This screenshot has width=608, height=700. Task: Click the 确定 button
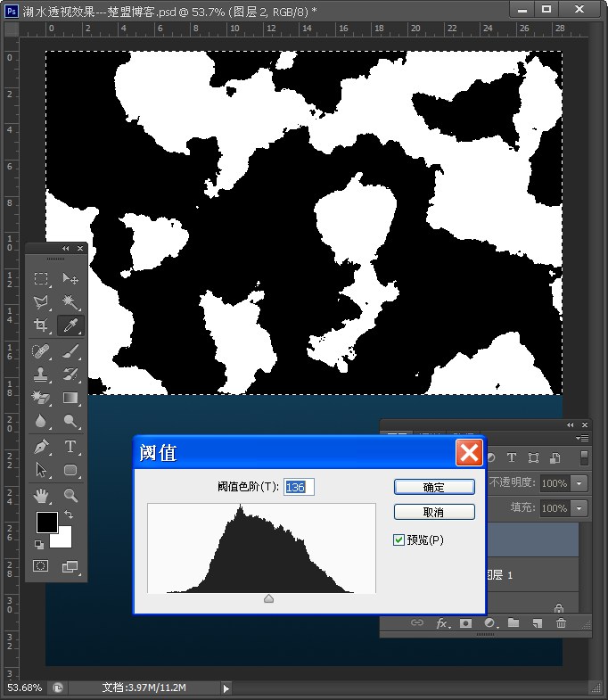[x=434, y=487]
